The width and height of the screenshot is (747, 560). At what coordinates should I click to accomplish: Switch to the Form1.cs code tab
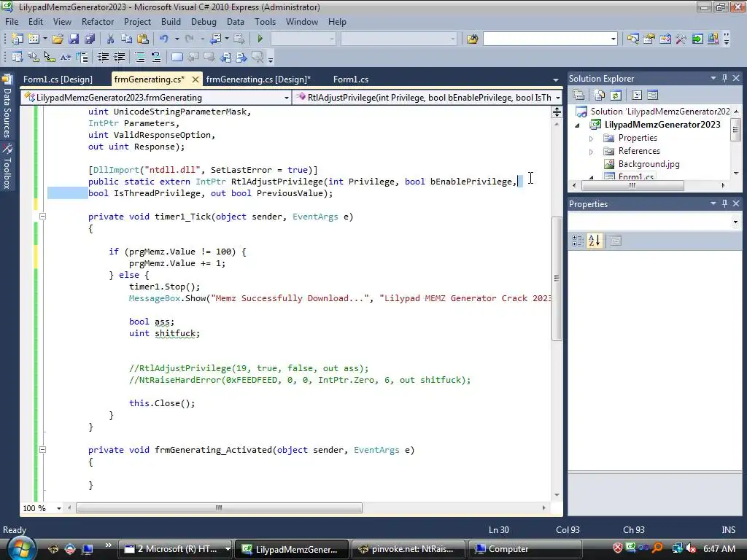[x=351, y=79]
